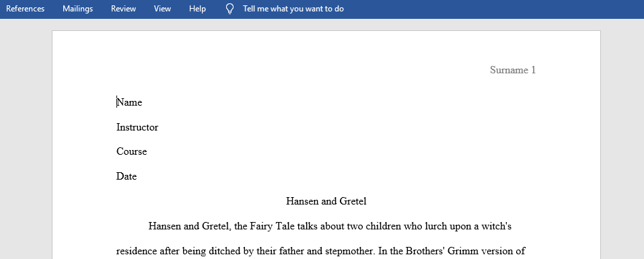Viewport: 644px width, 259px height.
Task: Click the 'Date' line
Action: pyautogui.click(x=127, y=176)
